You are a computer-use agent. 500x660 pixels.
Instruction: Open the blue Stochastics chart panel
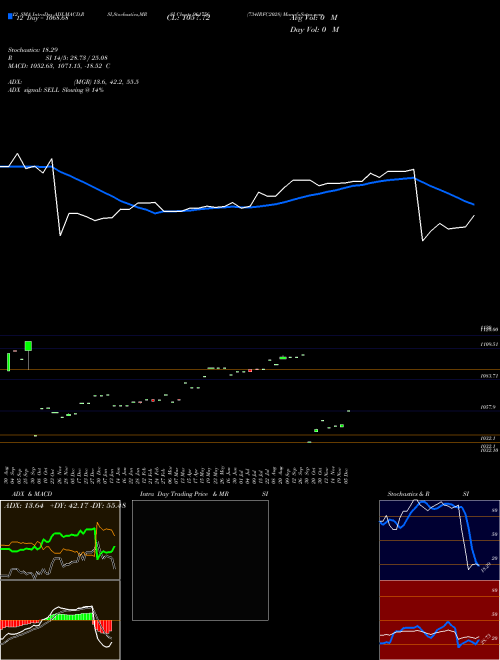[439, 540]
